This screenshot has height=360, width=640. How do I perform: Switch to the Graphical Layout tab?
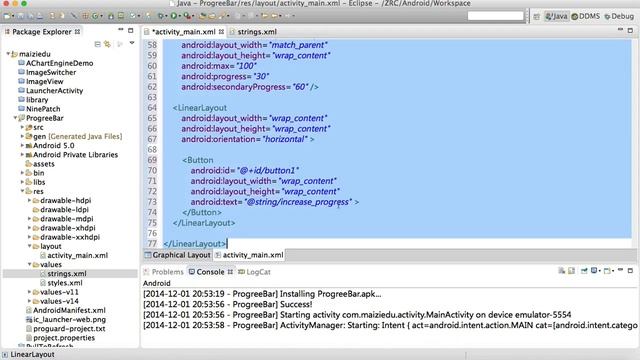coord(178,255)
